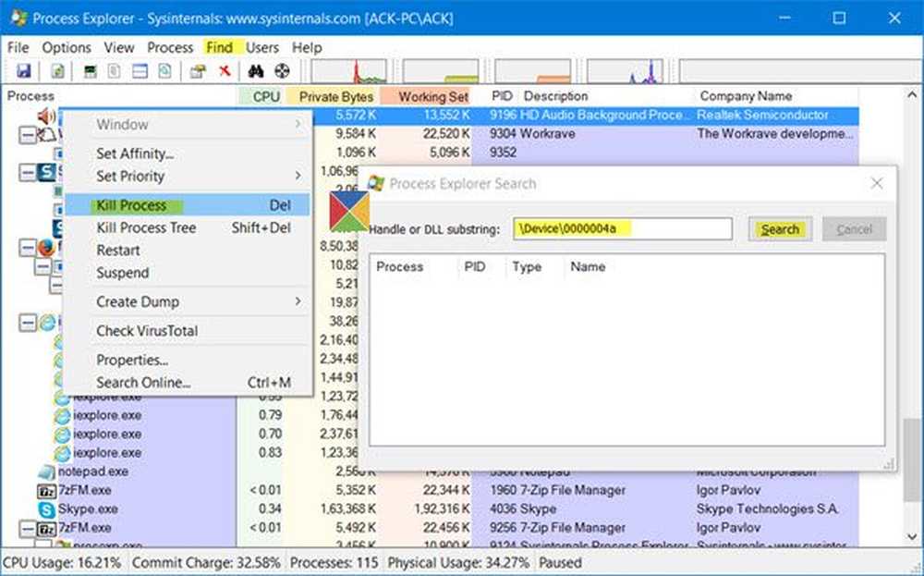This screenshot has height=576, width=924.
Task: Sort by the CPU column header
Action: [x=262, y=96]
